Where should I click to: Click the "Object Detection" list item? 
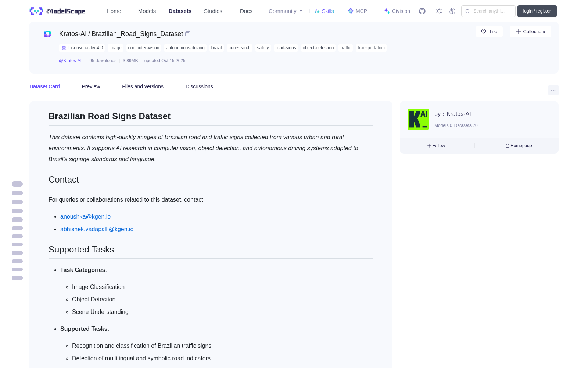coord(94,300)
